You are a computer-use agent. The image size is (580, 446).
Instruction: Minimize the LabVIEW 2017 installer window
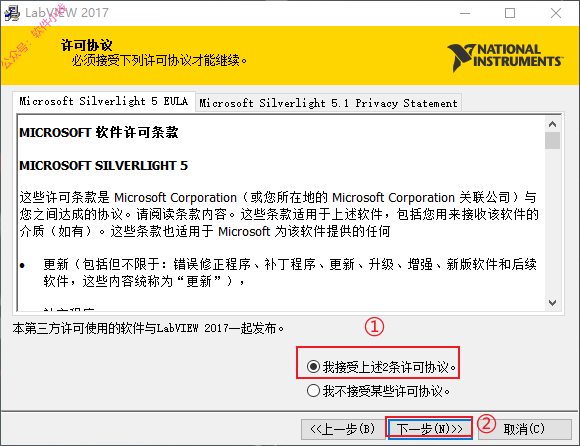[465, 13]
